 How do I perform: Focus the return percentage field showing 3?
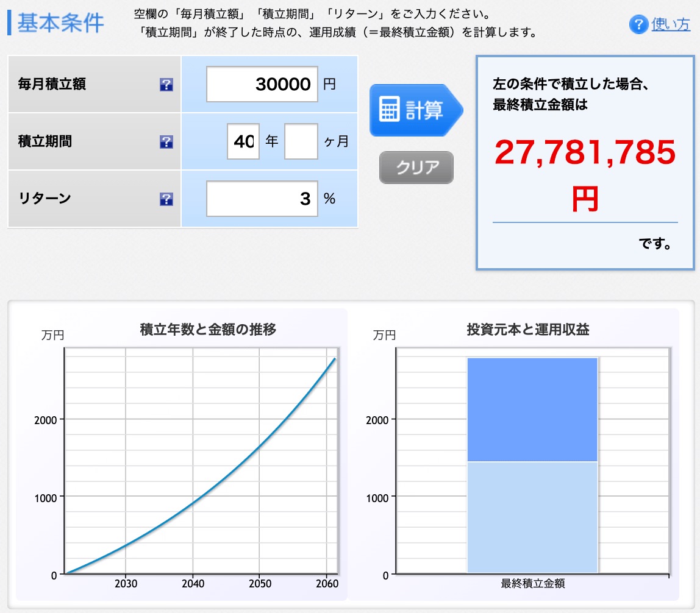point(262,199)
